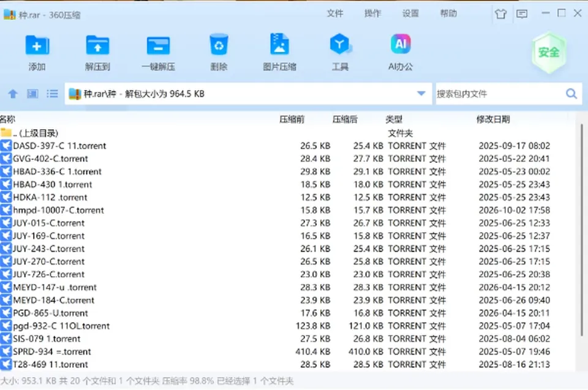Open the 操作 menu
The width and height of the screenshot is (588, 390).
372,14
